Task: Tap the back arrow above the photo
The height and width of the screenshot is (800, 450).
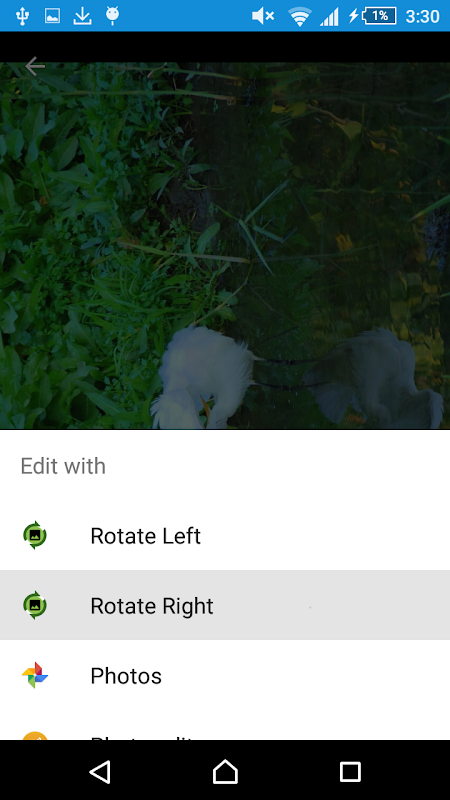Action: click(x=35, y=66)
